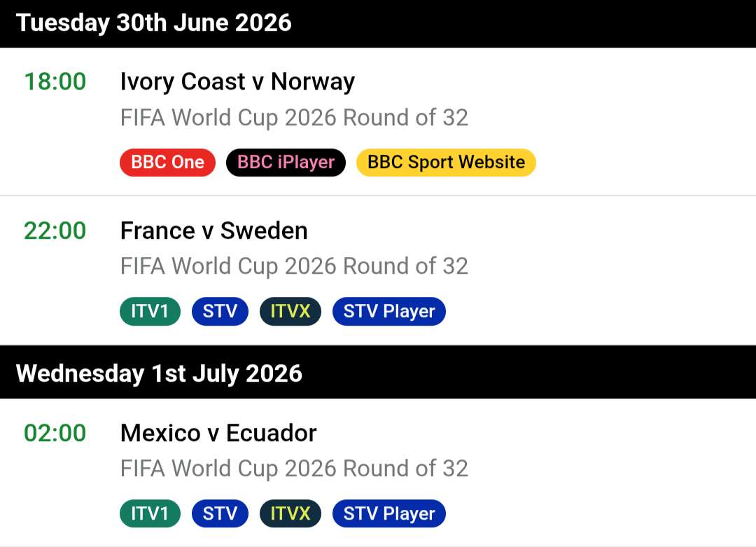
Task: Select the BBC Sport Website badge
Action: [446, 162]
